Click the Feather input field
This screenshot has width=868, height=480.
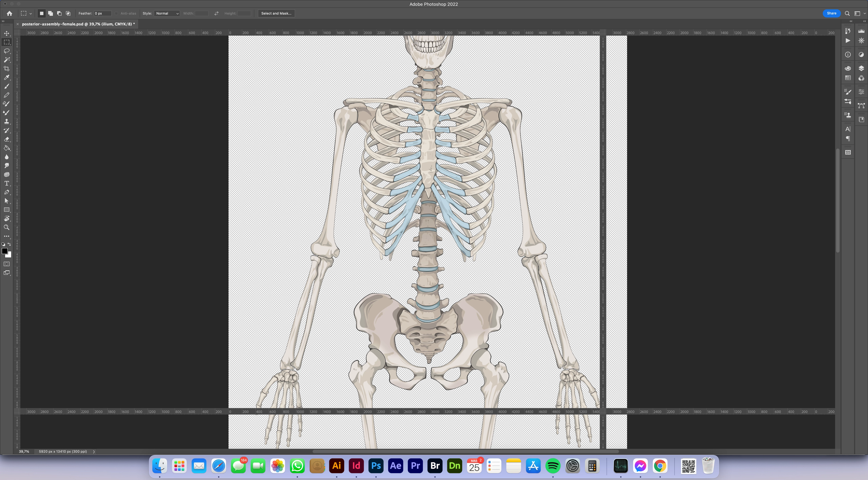102,13
